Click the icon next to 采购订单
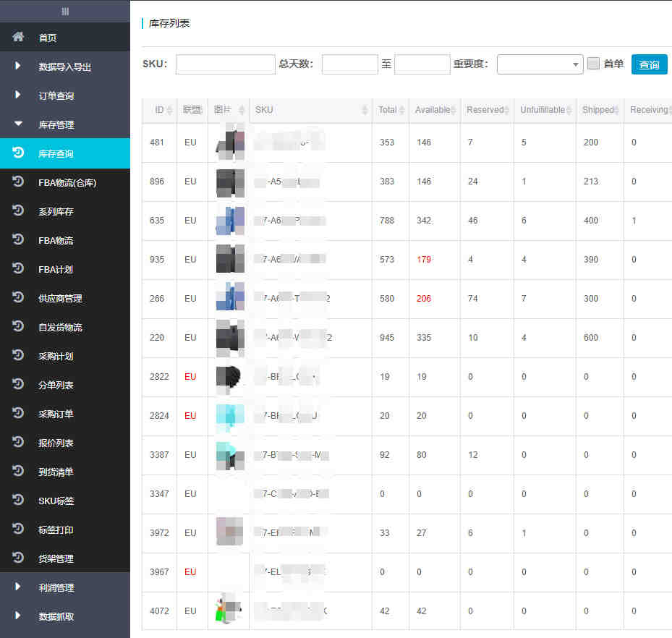Screen dimensions: 672x638 coord(19,413)
